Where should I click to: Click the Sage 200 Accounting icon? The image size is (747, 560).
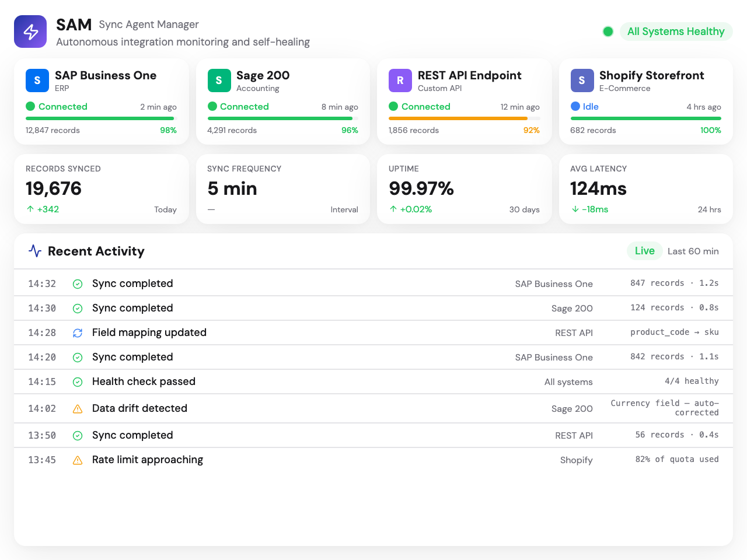219,80
